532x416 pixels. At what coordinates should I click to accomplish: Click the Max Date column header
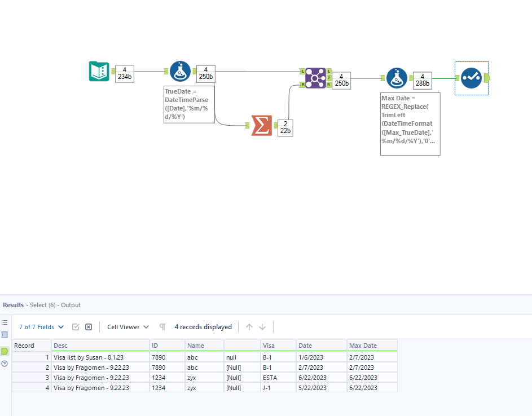click(372, 346)
